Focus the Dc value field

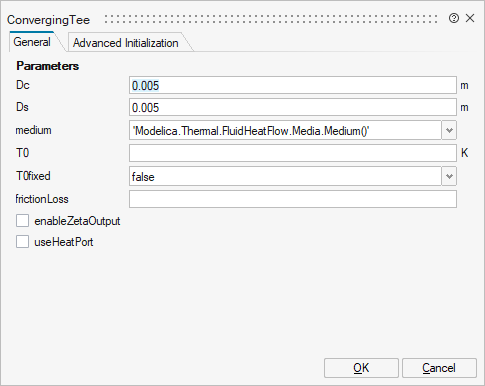pos(293,85)
